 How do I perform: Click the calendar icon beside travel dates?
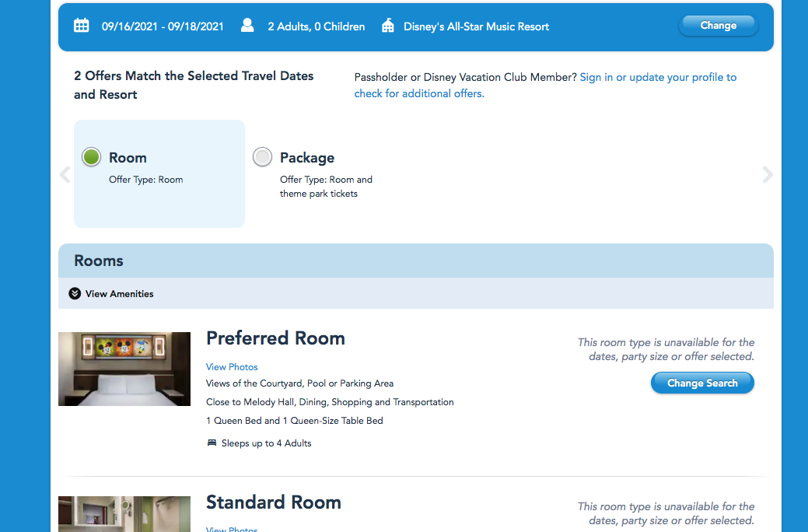pos(81,26)
